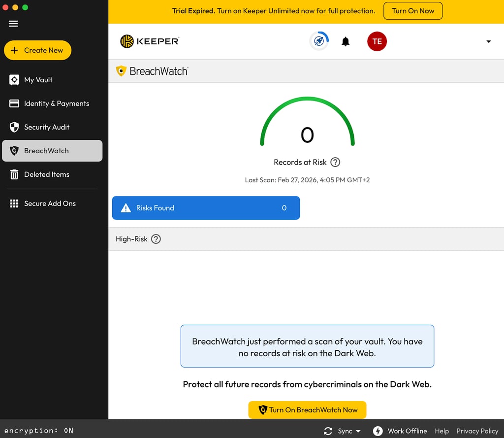
Task: Click the BreachWatch sidebar shield icon
Action: pos(14,151)
